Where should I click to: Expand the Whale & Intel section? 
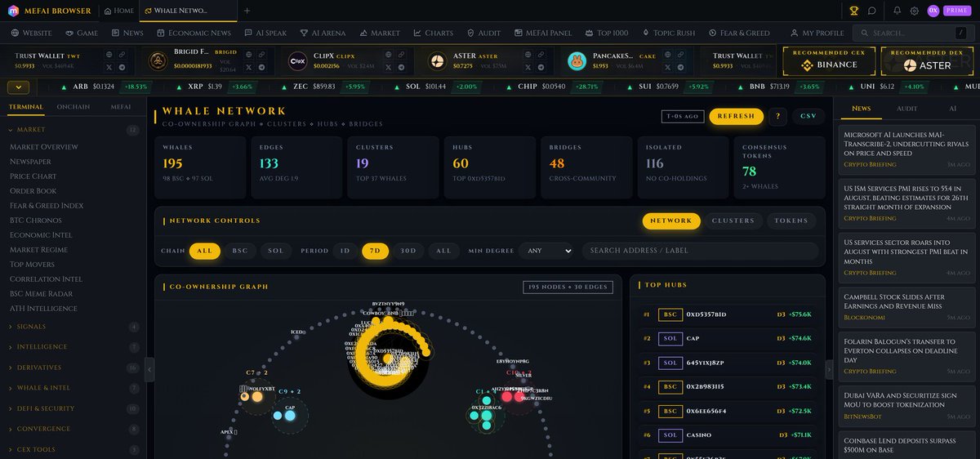click(73, 388)
